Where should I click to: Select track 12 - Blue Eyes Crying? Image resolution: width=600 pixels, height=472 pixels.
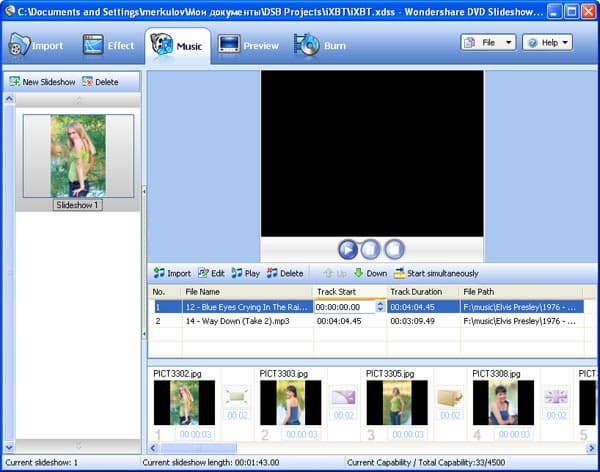246,307
